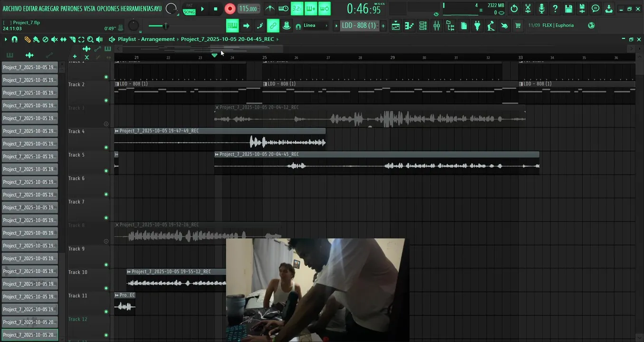Expand the pattern menu arrow left of LDD - 808
Screen dimensions: 644x342
tap(336, 26)
